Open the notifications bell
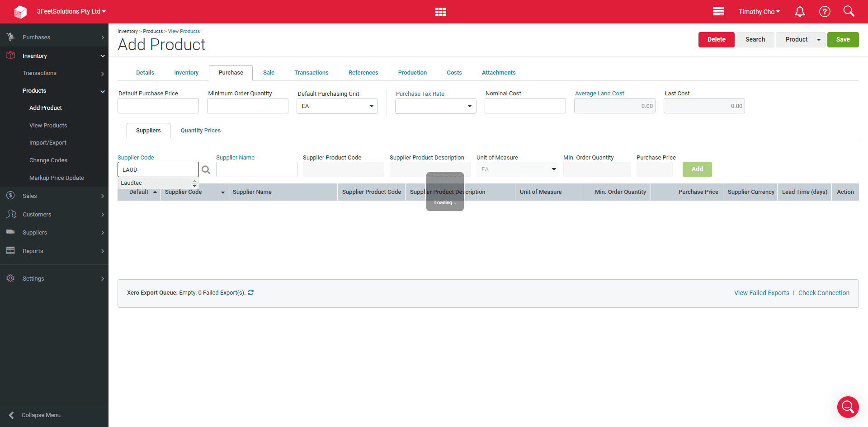This screenshot has height=427, width=868. coord(800,12)
